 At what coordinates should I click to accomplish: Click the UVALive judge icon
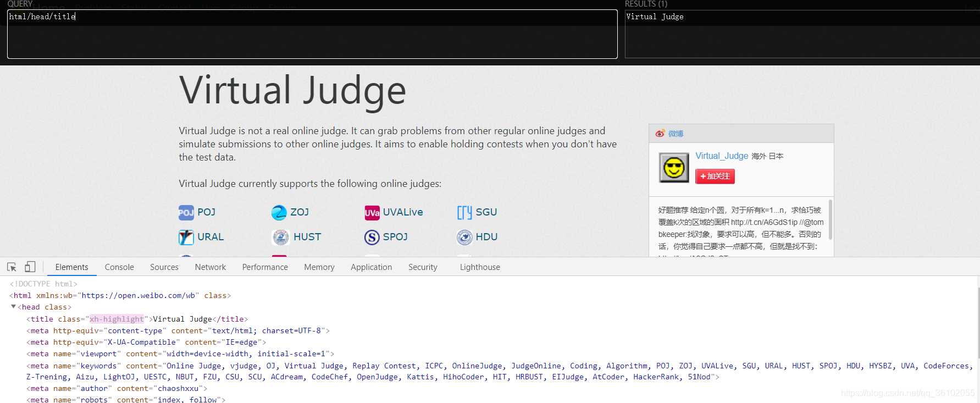click(372, 212)
